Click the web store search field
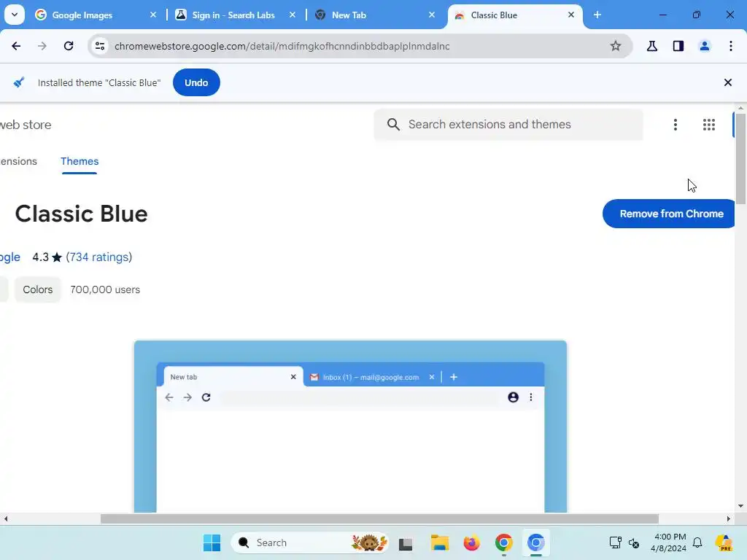 (508, 124)
